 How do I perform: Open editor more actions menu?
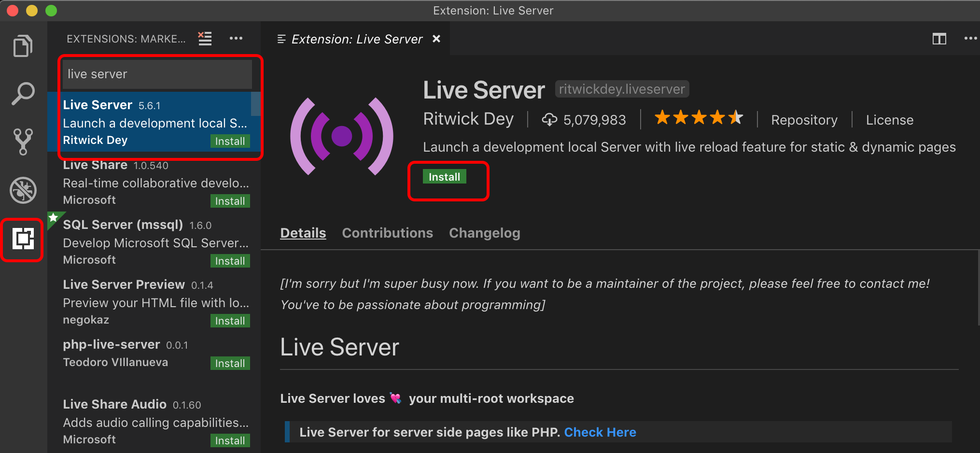970,39
